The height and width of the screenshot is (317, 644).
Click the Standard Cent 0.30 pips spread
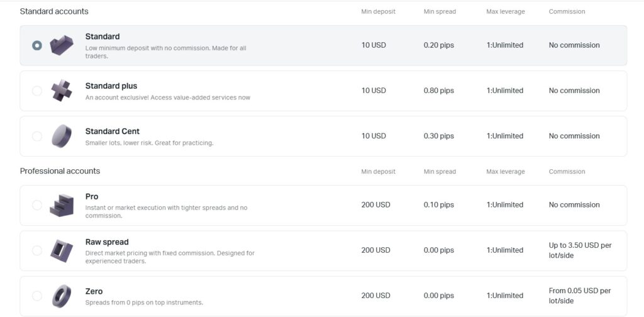pos(438,136)
